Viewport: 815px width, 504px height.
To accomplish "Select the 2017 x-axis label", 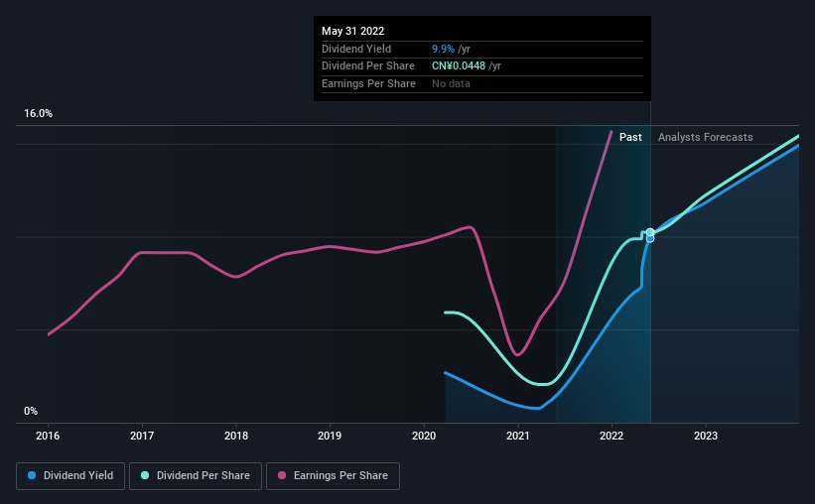I will pos(141,436).
